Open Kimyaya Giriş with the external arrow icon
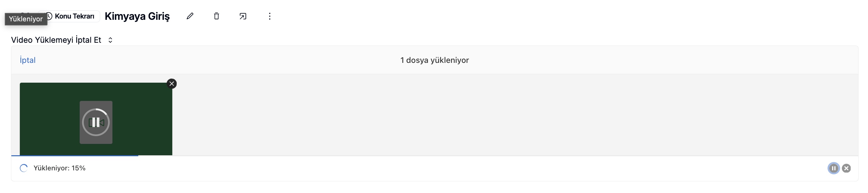The width and height of the screenshot is (868, 193). pos(243,16)
